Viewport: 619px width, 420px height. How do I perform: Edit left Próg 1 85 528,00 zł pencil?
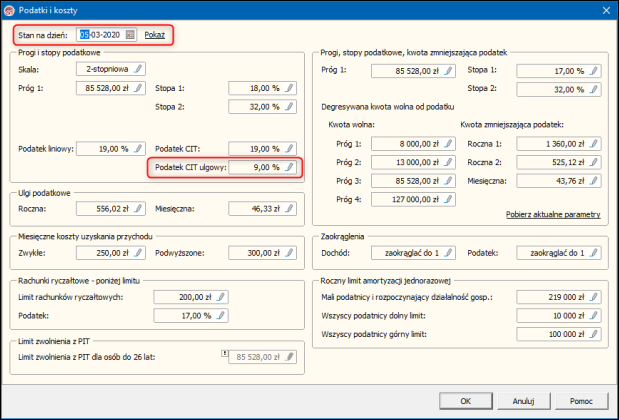138,88
